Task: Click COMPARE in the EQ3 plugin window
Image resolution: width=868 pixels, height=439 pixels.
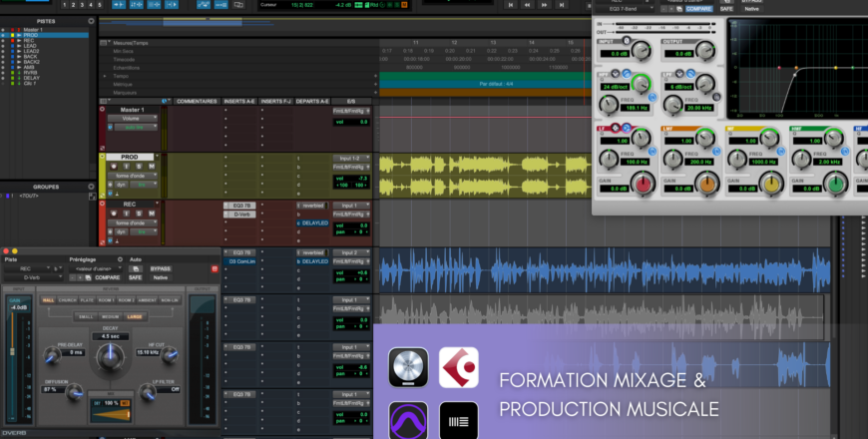Action: pos(698,9)
